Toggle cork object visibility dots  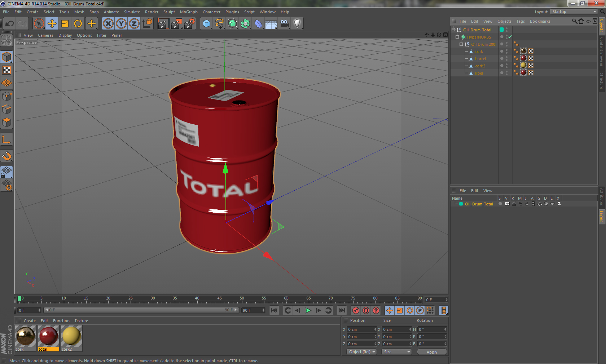click(506, 52)
